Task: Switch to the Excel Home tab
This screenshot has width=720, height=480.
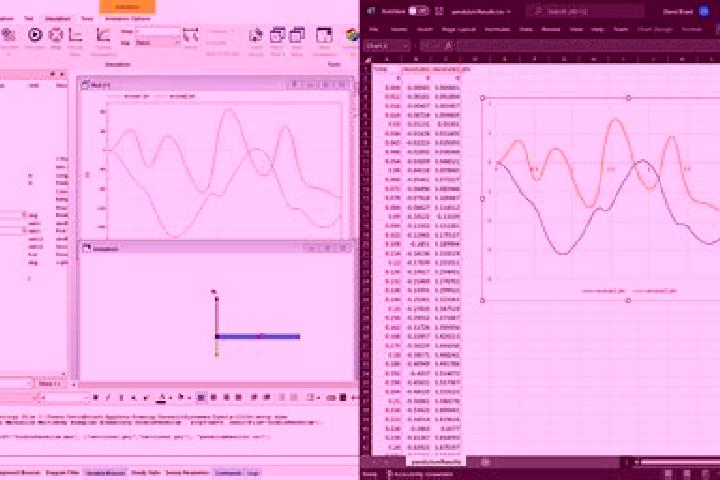Action: point(399,29)
